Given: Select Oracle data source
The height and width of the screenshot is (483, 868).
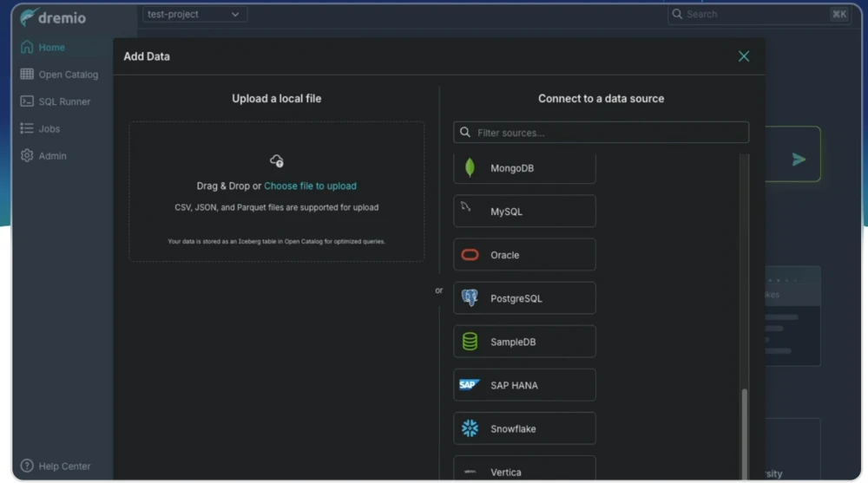Looking at the screenshot, I should (x=524, y=254).
